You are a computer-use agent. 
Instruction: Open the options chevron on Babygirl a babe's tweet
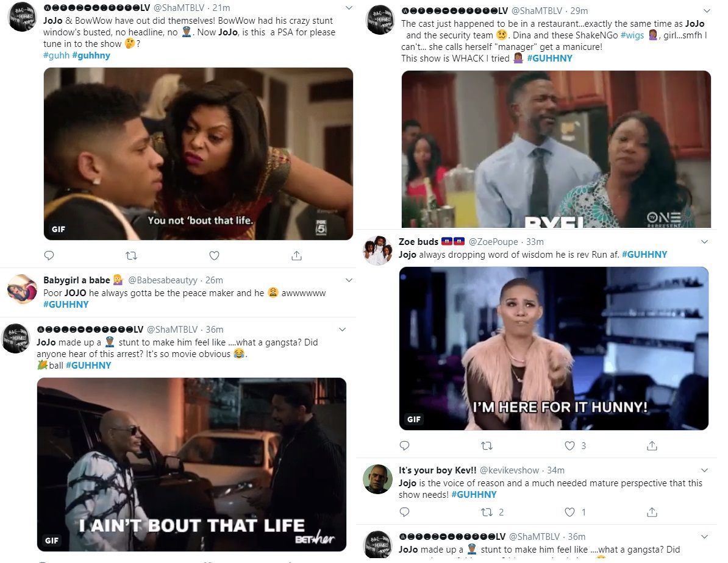(x=349, y=280)
